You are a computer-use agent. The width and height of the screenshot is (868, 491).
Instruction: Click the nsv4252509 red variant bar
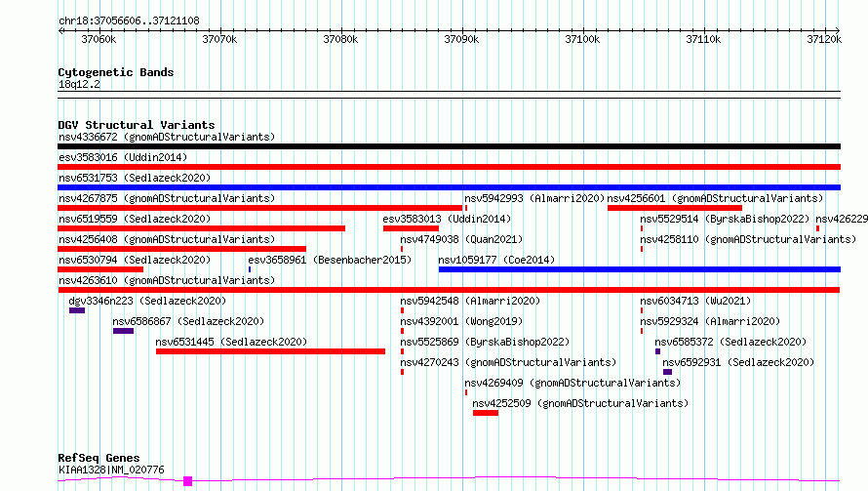(486, 413)
